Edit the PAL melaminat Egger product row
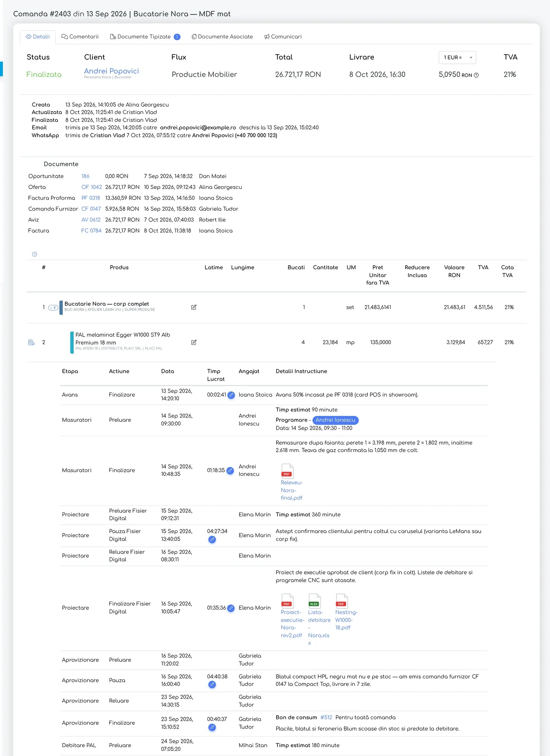550x756 pixels. tap(194, 342)
